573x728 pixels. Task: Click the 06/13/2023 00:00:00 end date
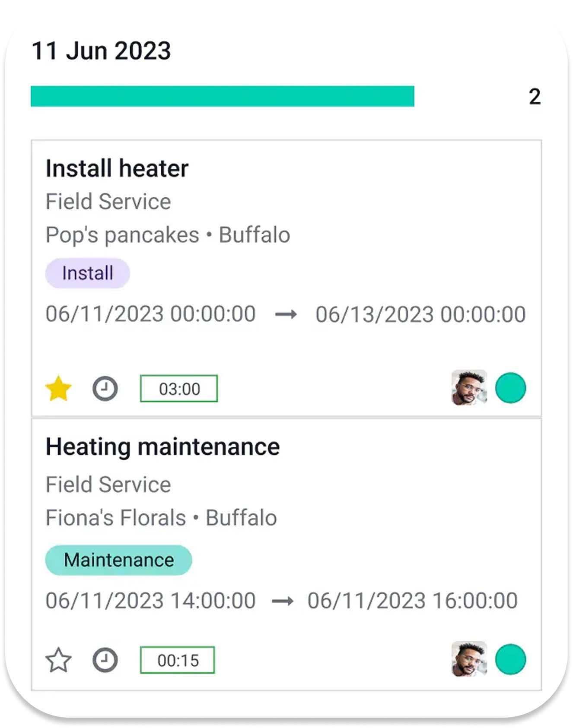click(x=420, y=314)
